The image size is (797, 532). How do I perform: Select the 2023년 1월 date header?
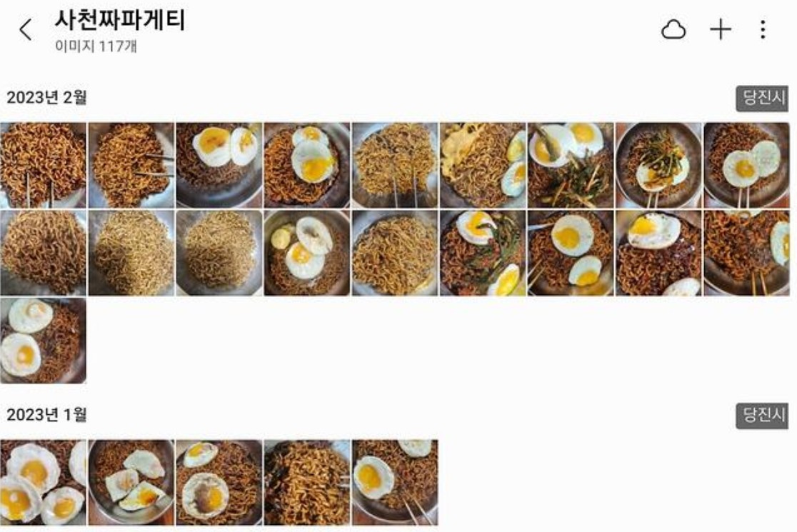click(46, 415)
